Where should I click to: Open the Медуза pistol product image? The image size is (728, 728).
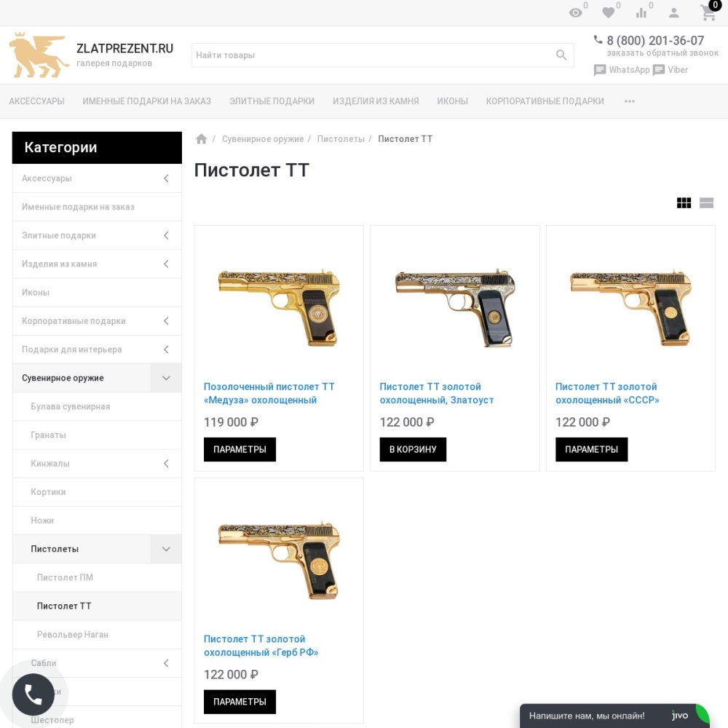(279, 306)
